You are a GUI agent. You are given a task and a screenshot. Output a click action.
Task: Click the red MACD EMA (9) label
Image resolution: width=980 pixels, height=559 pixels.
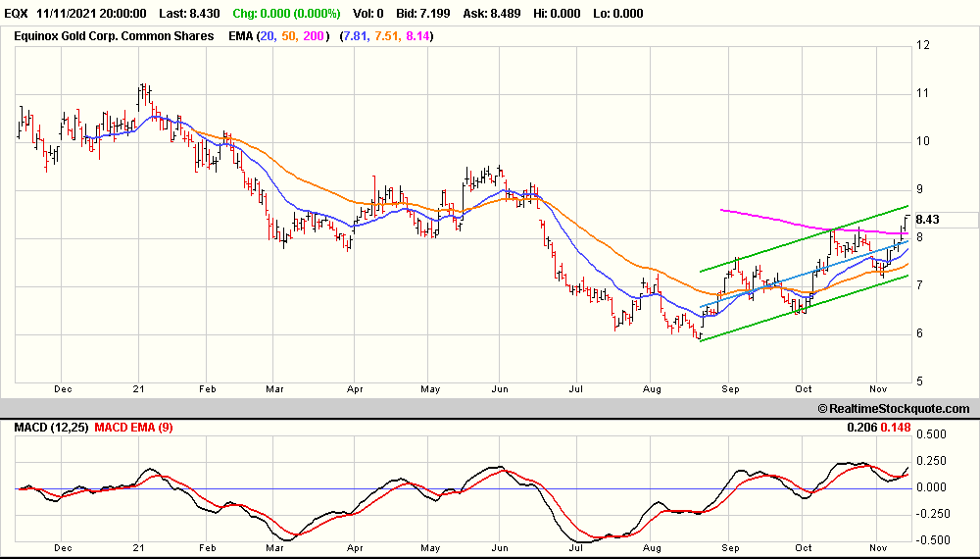(x=133, y=428)
